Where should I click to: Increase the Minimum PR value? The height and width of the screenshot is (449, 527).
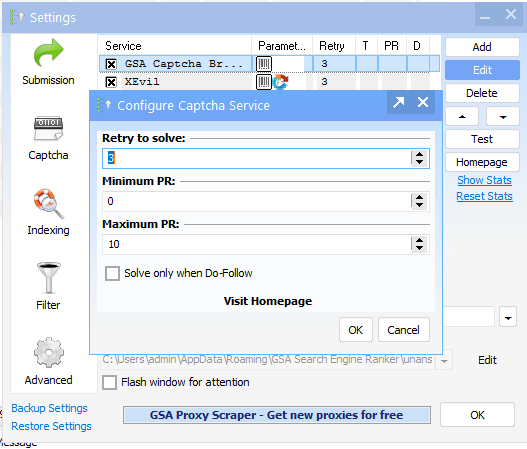click(x=419, y=197)
